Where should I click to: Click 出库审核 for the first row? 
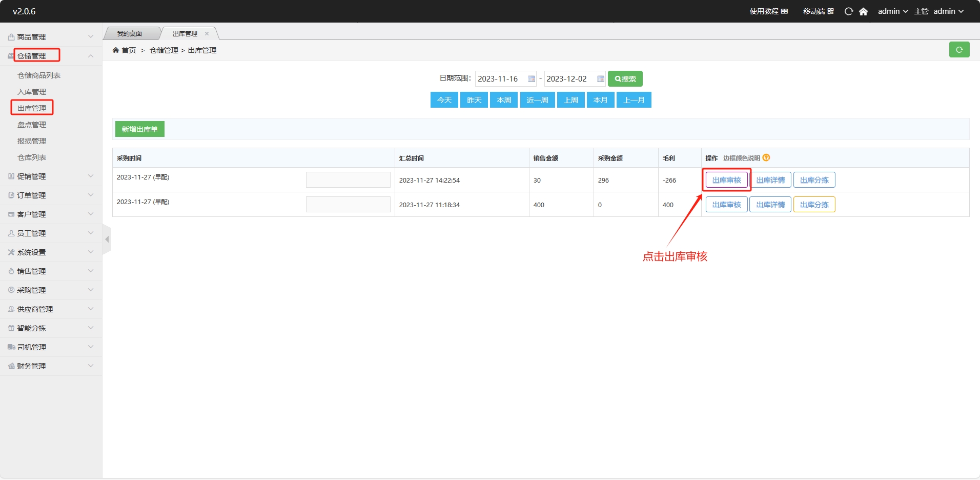726,180
